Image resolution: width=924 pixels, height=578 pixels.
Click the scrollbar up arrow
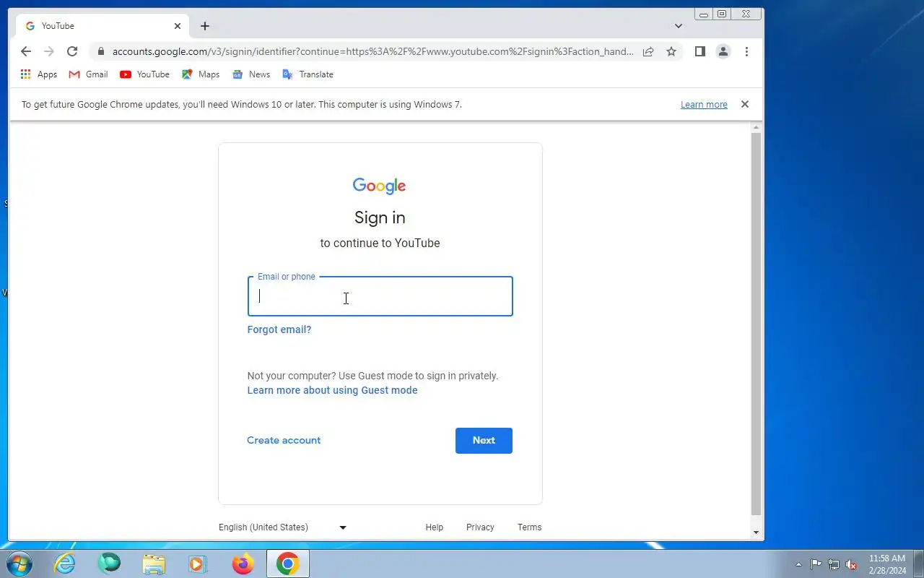pyautogui.click(x=757, y=127)
